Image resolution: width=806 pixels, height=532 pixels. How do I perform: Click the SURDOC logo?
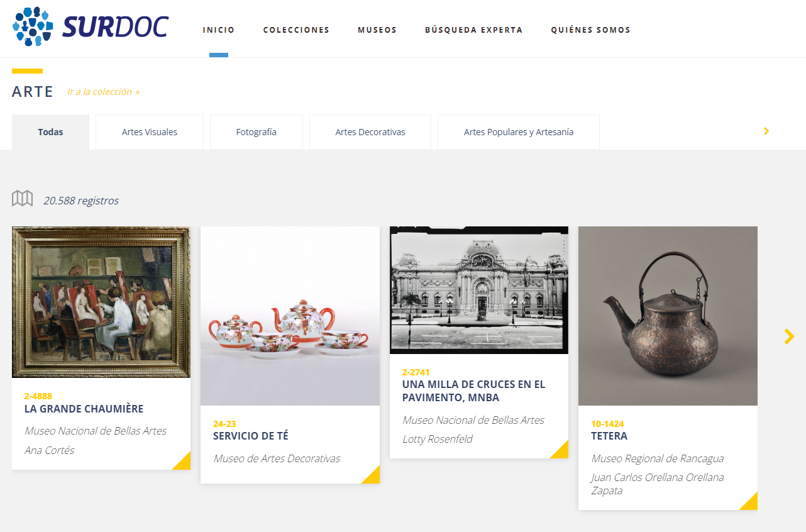click(x=91, y=27)
